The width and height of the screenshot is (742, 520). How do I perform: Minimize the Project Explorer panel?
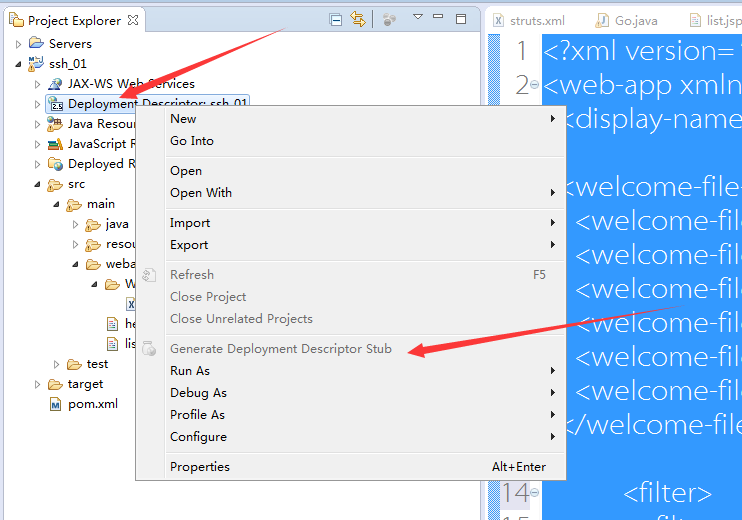point(438,17)
